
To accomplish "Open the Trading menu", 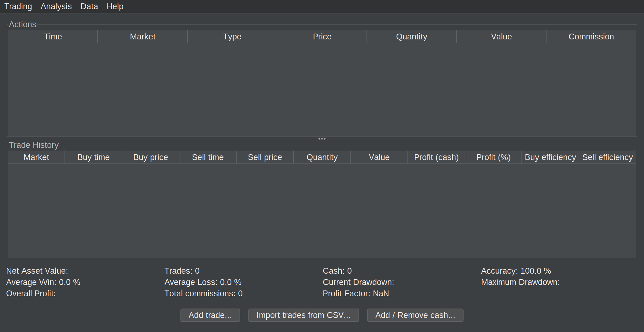I will pos(18,6).
